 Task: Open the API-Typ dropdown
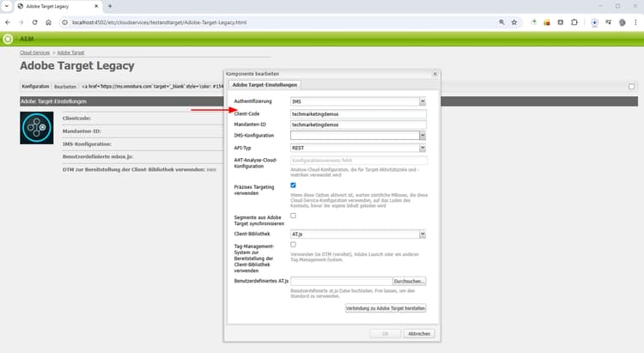pyautogui.click(x=422, y=148)
